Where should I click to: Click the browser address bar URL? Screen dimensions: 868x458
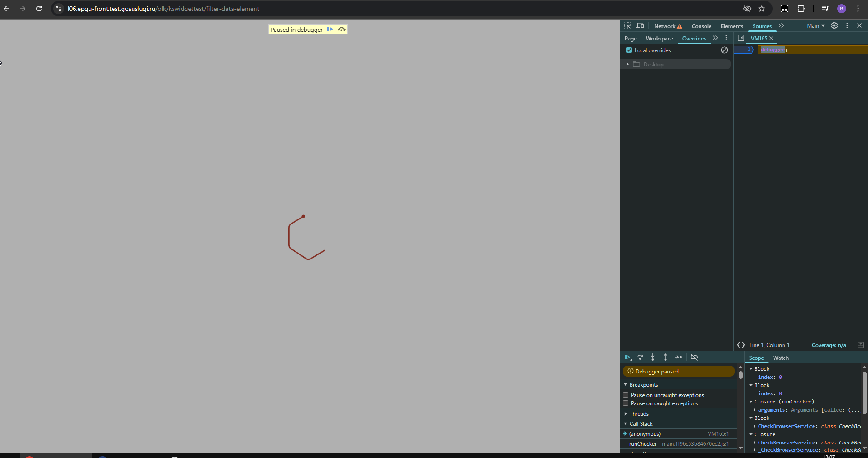point(163,9)
